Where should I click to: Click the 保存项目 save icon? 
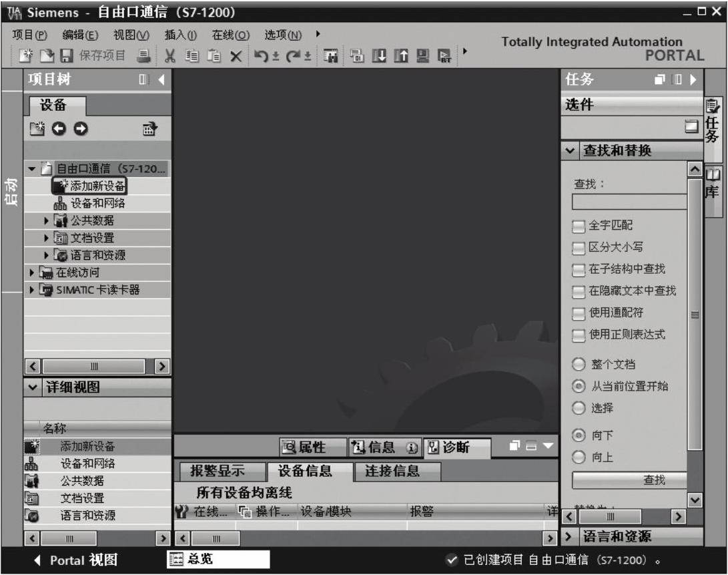click(x=66, y=56)
